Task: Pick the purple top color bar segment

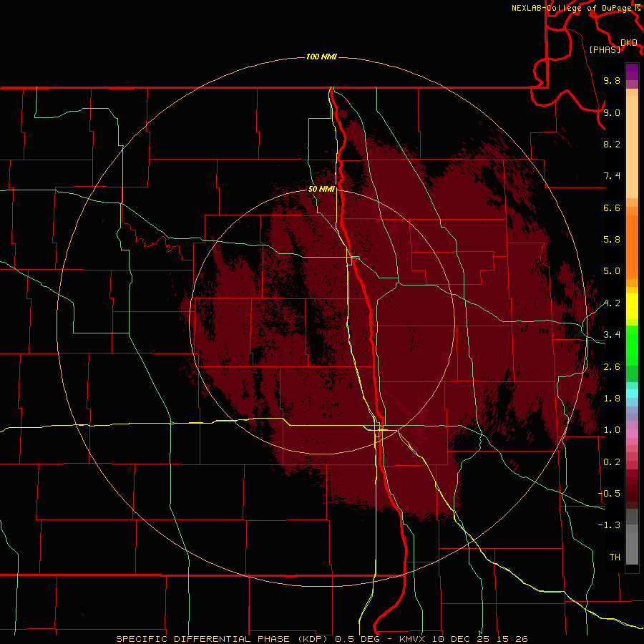Action: 632,72
